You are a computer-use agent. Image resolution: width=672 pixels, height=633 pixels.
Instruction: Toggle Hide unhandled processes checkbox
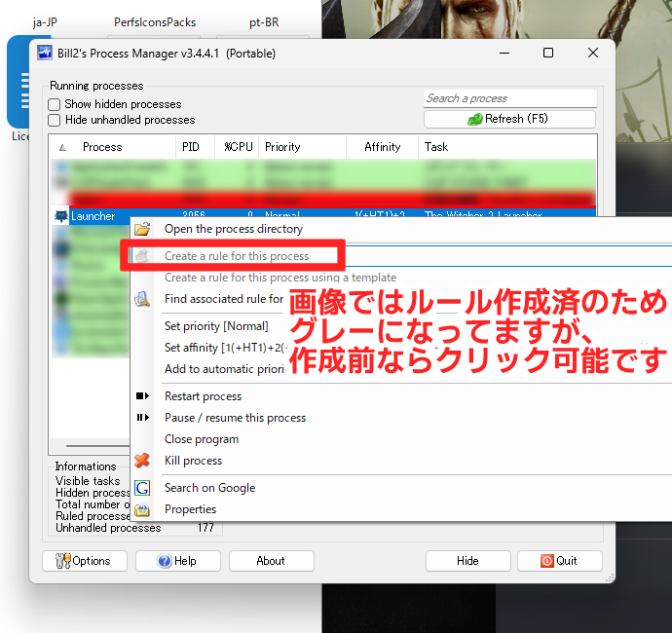(54, 120)
